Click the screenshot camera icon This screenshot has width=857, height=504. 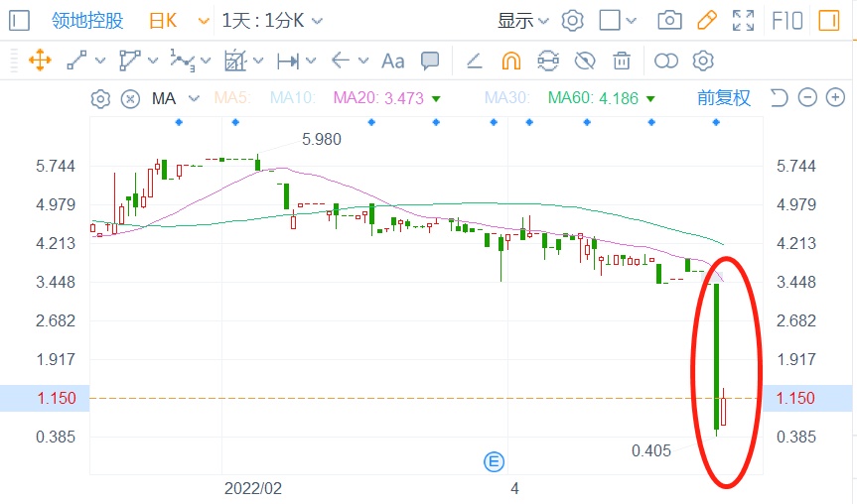[x=670, y=20]
